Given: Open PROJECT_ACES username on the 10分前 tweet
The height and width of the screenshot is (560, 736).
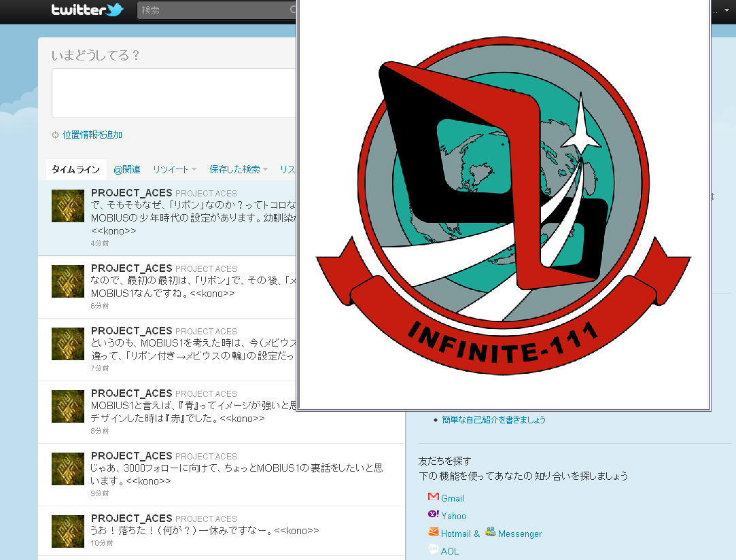Looking at the screenshot, I should [131, 519].
